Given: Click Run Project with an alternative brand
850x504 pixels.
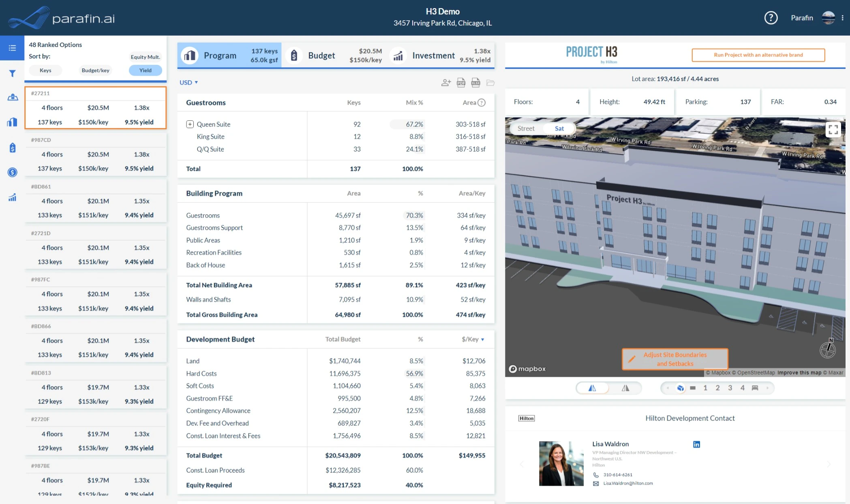Looking at the screenshot, I should pos(758,55).
